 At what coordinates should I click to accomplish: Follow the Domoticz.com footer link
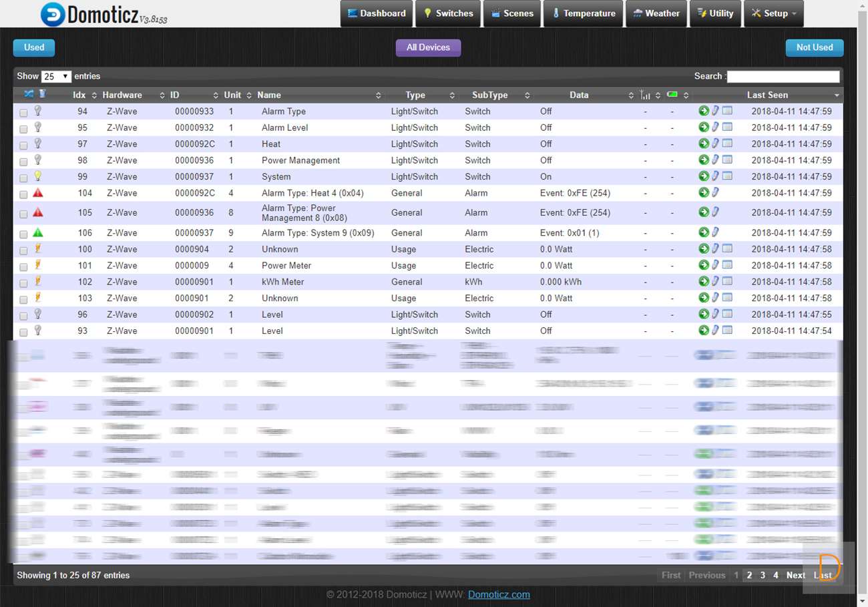pyautogui.click(x=499, y=594)
